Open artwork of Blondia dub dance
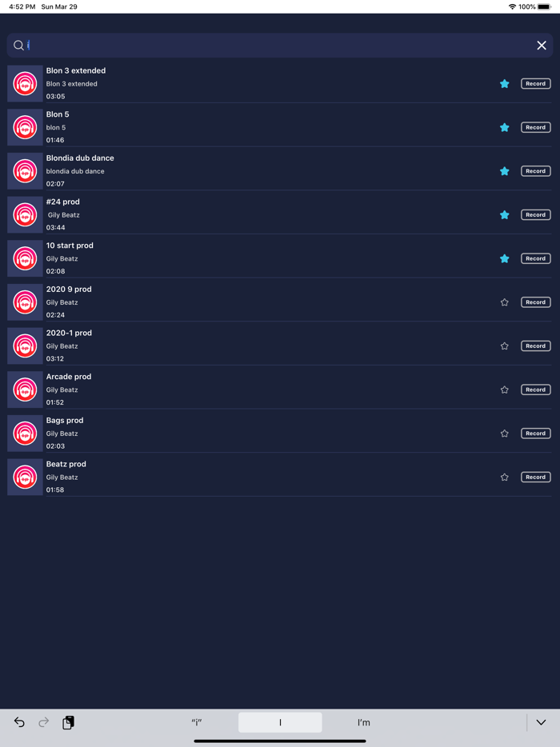 [24, 170]
